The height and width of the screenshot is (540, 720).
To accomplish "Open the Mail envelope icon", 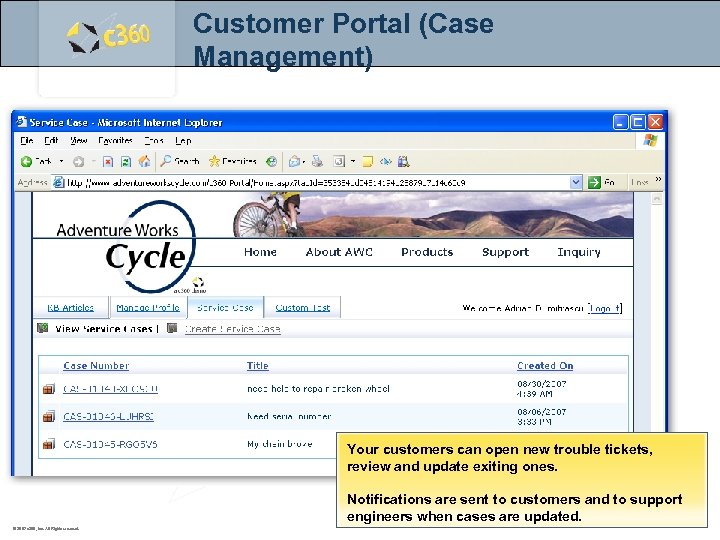I will click(295, 161).
